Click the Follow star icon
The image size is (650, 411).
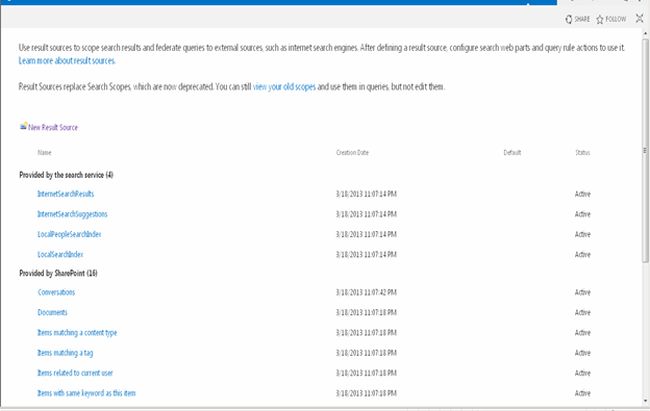[x=600, y=19]
